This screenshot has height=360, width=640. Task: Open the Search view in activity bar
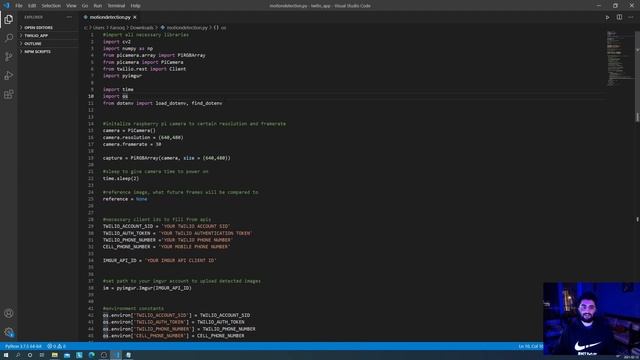pyautogui.click(x=9, y=38)
